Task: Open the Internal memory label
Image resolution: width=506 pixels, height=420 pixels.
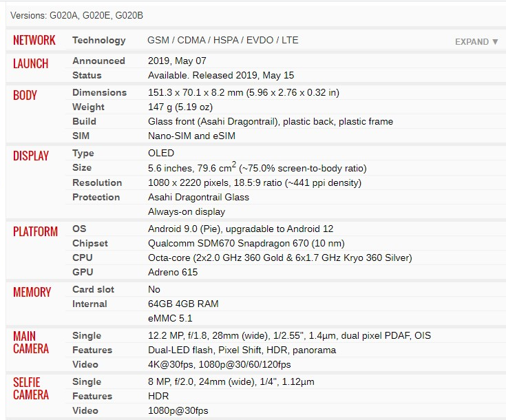Action: [x=89, y=304]
